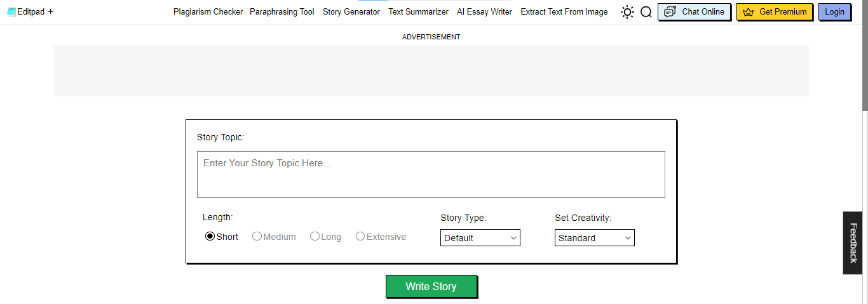Select the Long length option
The height and width of the screenshot is (304, 868).
315,237
